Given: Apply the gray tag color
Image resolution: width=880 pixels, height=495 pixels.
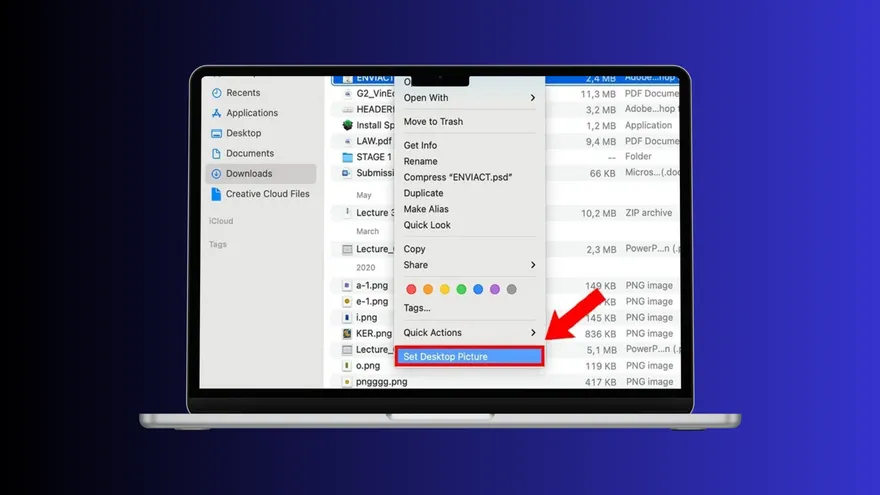Looking at the screenshot, I should pyautogui.click(x=511, y=289).
